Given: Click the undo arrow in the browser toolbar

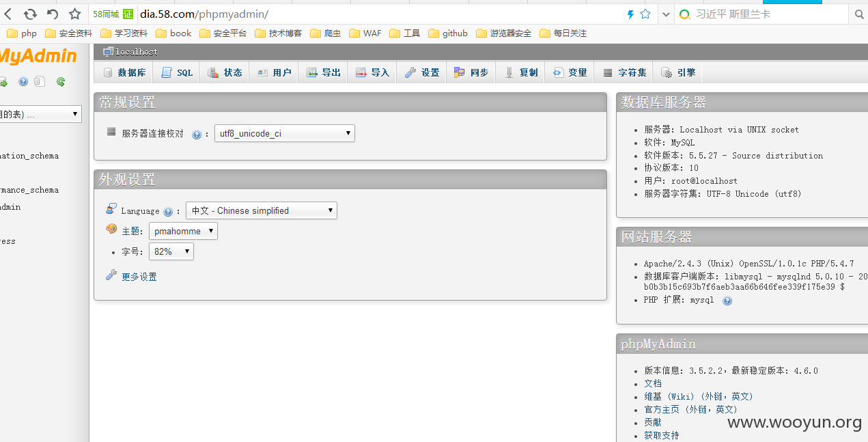Looking at the screenshot, I should click(53, 14).
